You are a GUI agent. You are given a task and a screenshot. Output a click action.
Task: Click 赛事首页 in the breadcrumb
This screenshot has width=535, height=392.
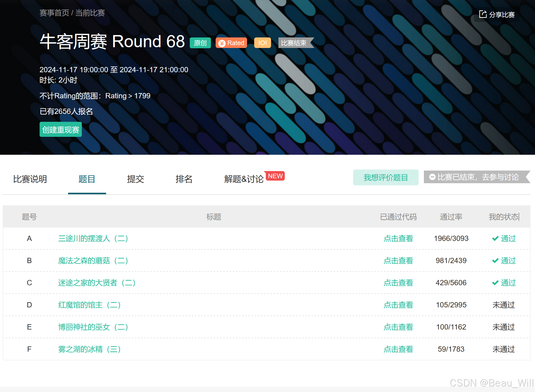(x=54, y=13)
